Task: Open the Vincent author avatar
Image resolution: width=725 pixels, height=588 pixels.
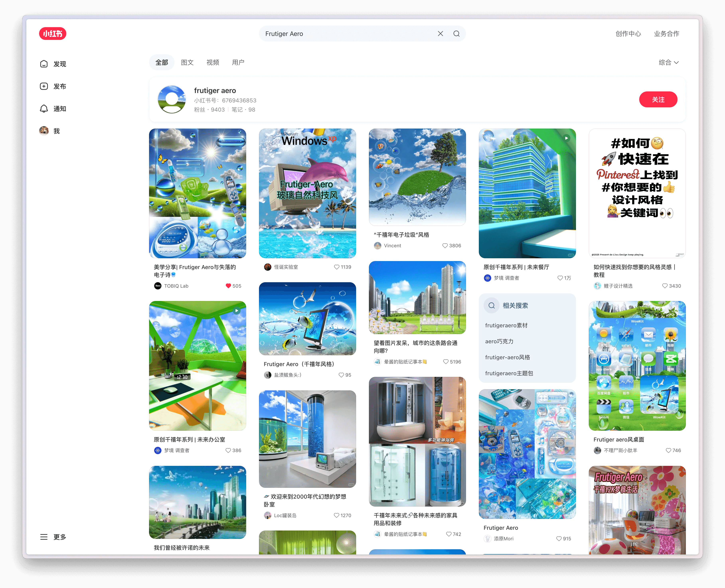Action: [x=378, y=245]
